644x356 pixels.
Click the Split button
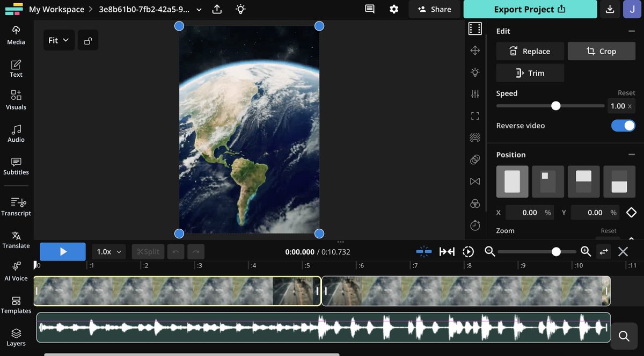coord(148,251)
